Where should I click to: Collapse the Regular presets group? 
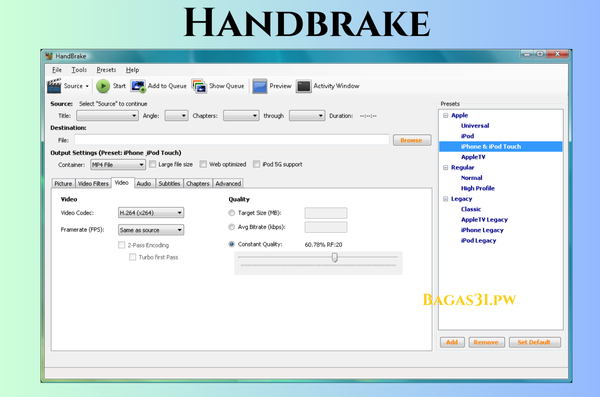point(445,167)
